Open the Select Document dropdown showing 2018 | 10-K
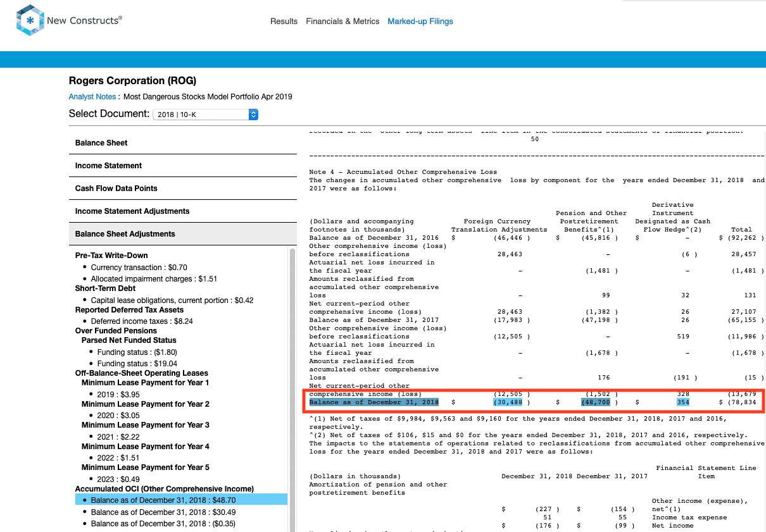This screenshot has height=532, width=766. point(206,114)
